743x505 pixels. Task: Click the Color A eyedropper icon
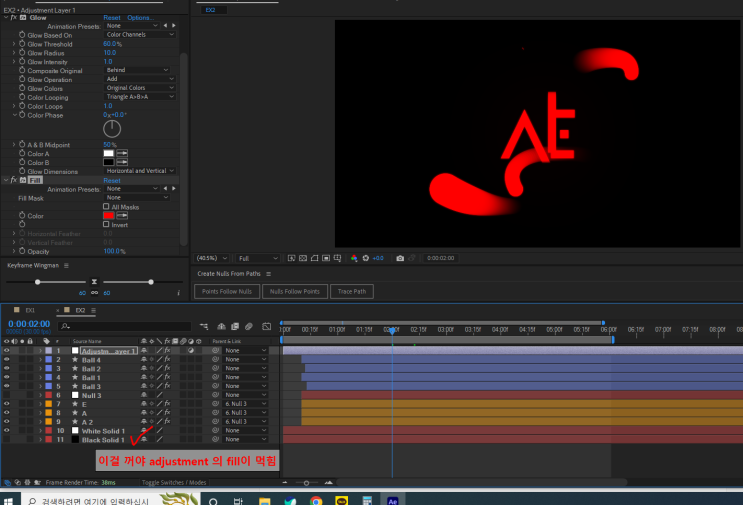[x=124, y=153]
